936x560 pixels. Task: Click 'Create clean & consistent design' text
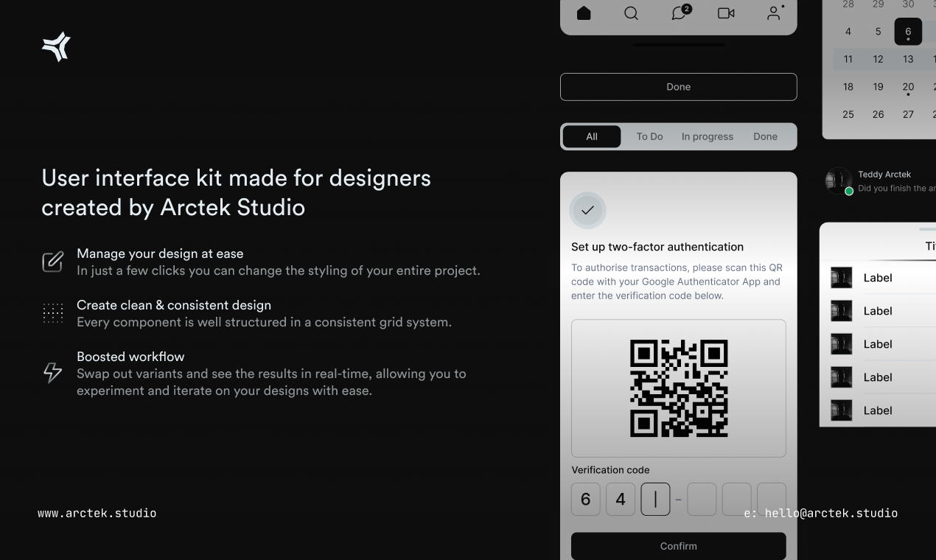[174, 305]
